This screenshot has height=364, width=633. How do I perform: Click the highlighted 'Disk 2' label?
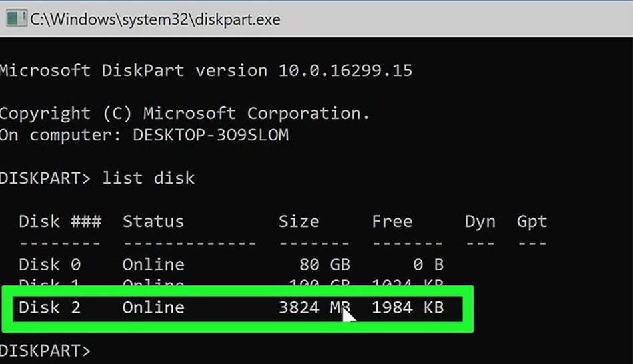point(50,308)
